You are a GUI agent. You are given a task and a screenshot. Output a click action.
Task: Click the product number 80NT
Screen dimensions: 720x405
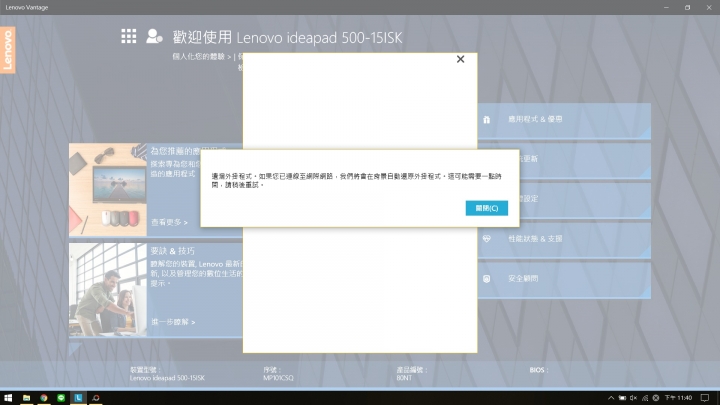tap(404, 378)
